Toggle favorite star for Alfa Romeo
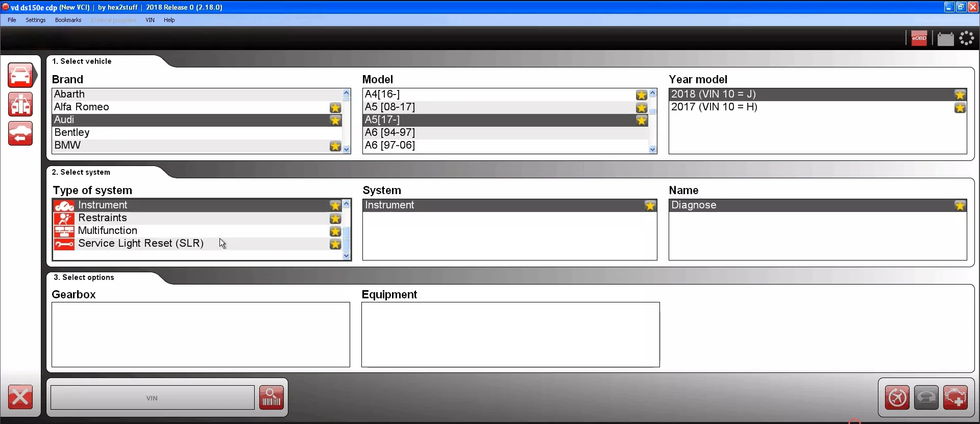 tap(335, 107)
